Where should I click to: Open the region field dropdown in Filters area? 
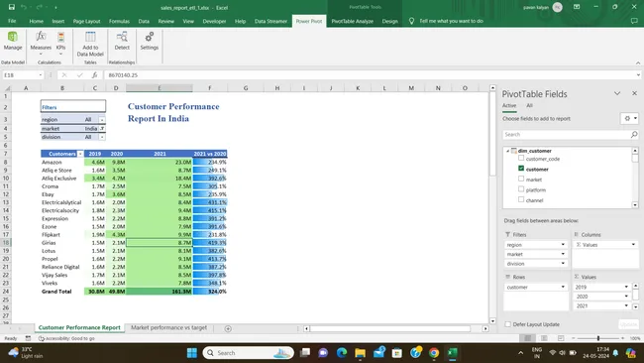563,245
